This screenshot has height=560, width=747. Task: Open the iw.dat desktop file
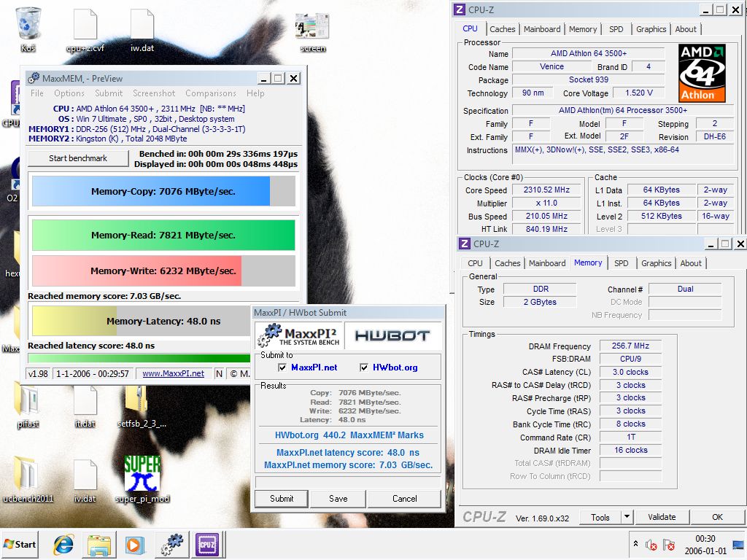click(142, 29)
